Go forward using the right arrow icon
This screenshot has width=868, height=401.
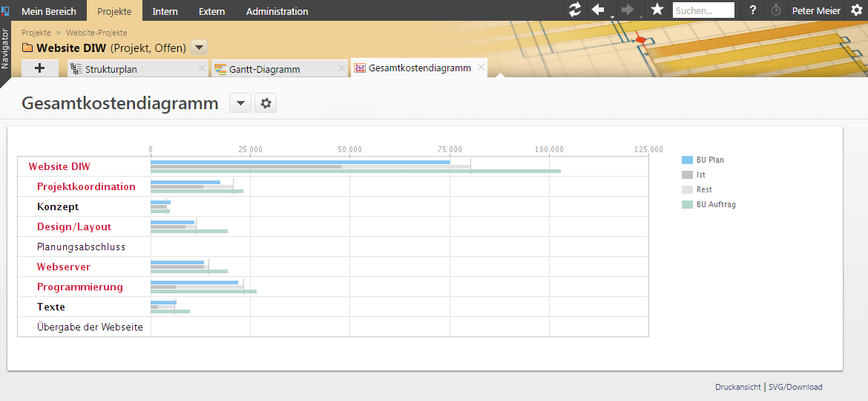pos(627,10)
